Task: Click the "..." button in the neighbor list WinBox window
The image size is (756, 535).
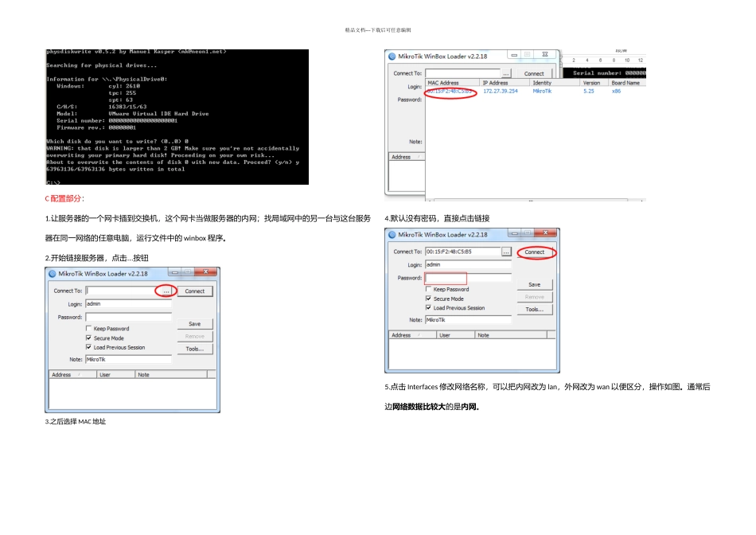Action: click(x=506, y=74)
